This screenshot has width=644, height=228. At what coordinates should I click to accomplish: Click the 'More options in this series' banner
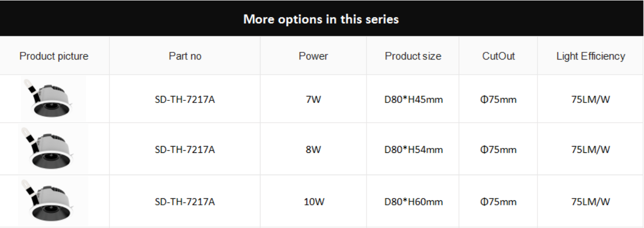coord(322,19)
